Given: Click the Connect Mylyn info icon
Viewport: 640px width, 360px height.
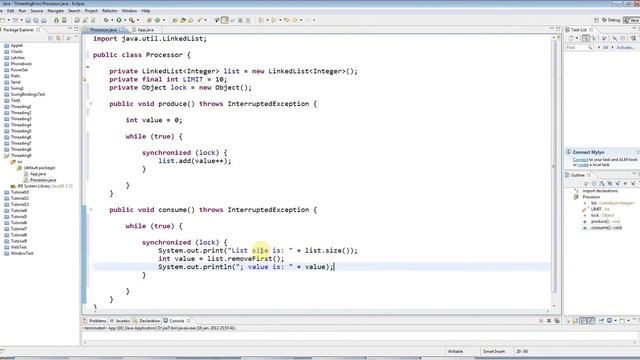Looking at the screenshot, I should coord(568,152).
